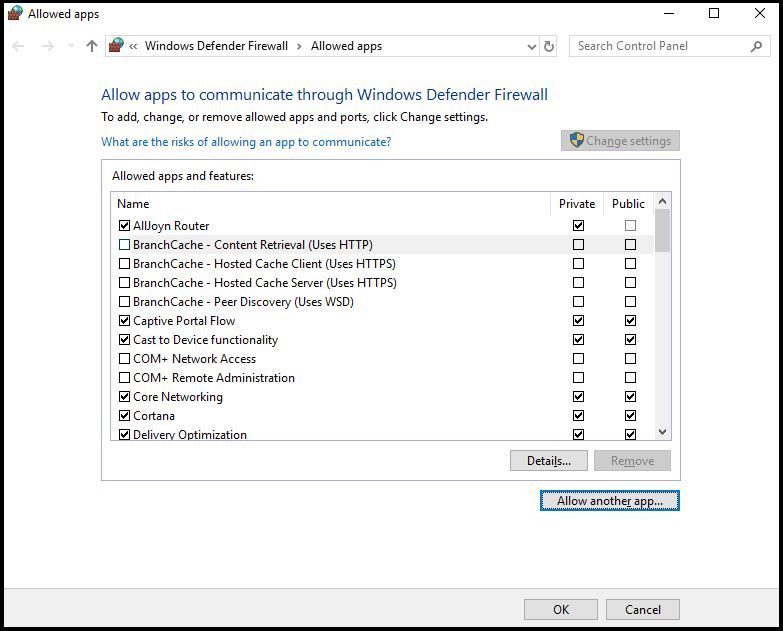Uncheck the Cortana checkbox
783x631 pixels.
coord(124,415)
